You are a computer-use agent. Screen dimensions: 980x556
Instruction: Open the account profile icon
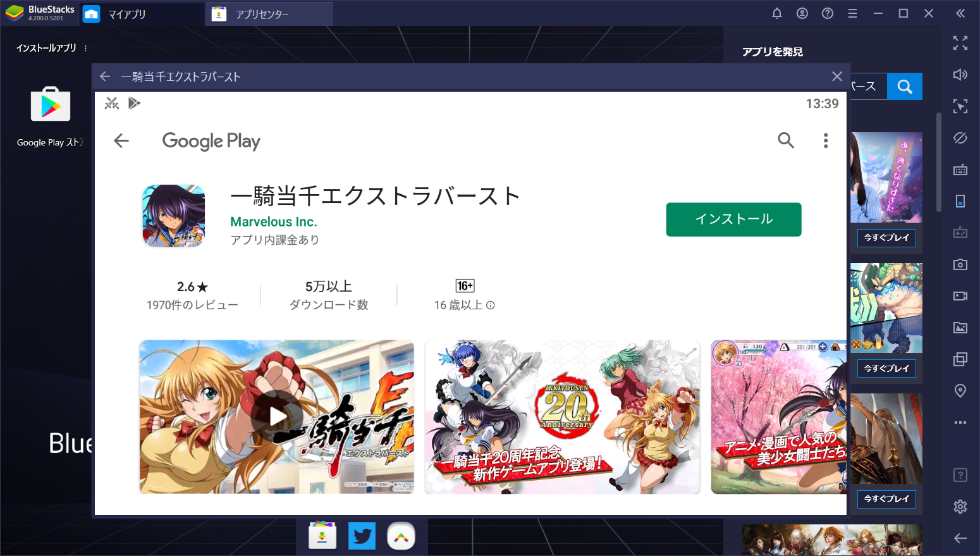coord(802,13)
